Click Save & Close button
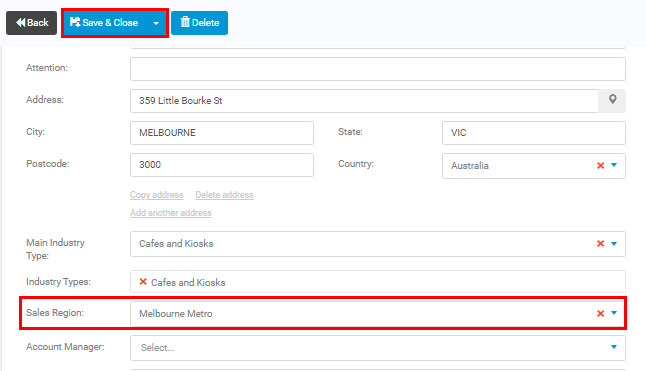The width and height of the screenshot is (646, 371). click(105, 23)
